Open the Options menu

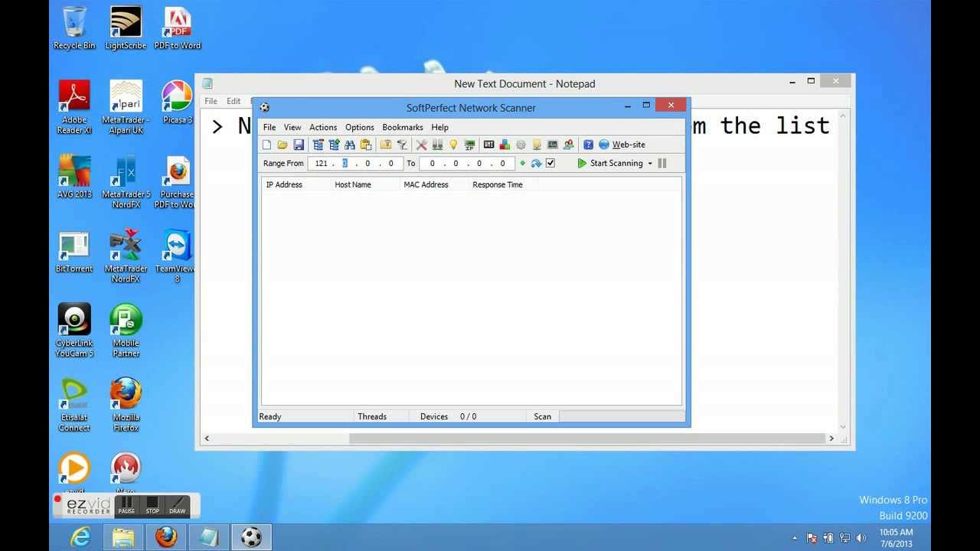coord(360,127)
